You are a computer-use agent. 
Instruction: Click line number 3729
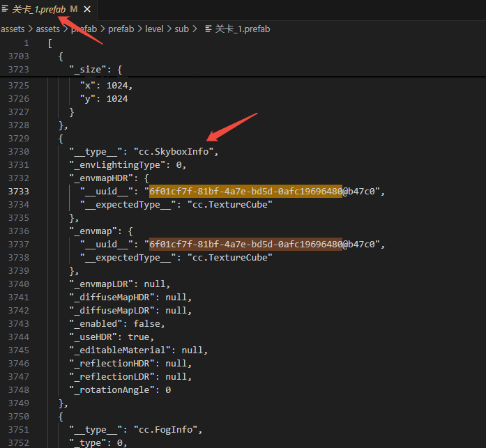[19, 139]
